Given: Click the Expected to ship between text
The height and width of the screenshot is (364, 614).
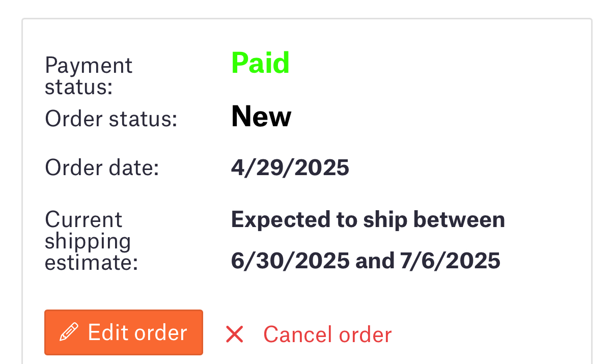Looking at the screenshot, I should tap(368, 220).
